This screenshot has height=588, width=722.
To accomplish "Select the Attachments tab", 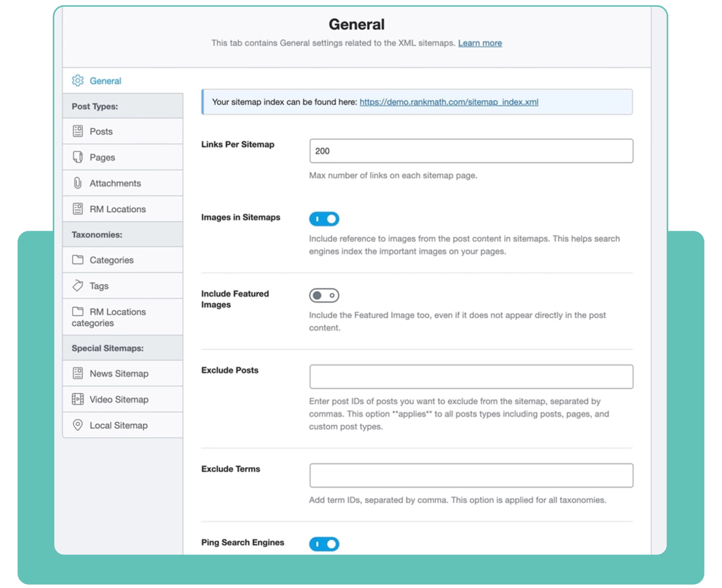I will (123, 183).
